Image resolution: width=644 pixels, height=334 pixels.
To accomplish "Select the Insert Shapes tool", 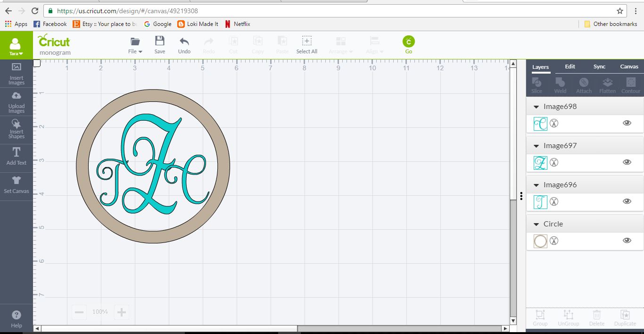I will 16,130.
